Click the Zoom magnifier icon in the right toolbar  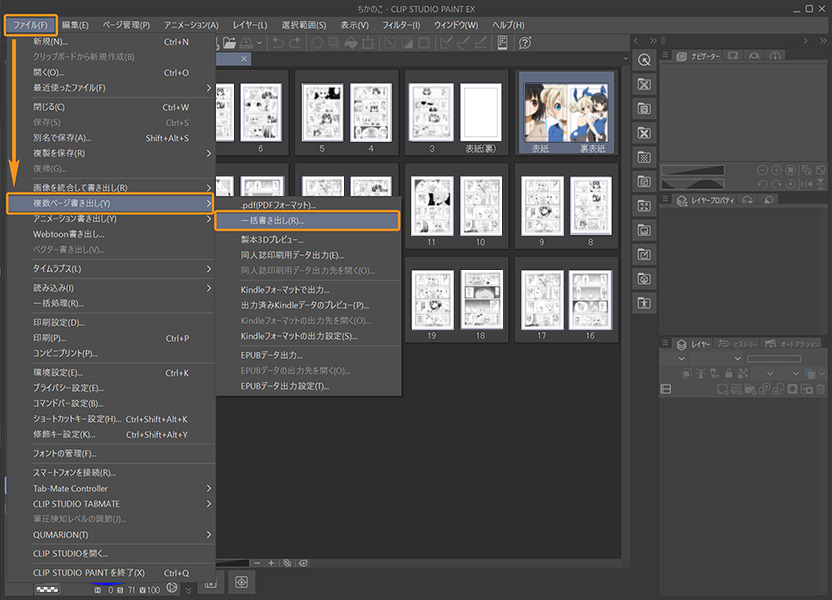pyautogui.click(x=644, y=59)
